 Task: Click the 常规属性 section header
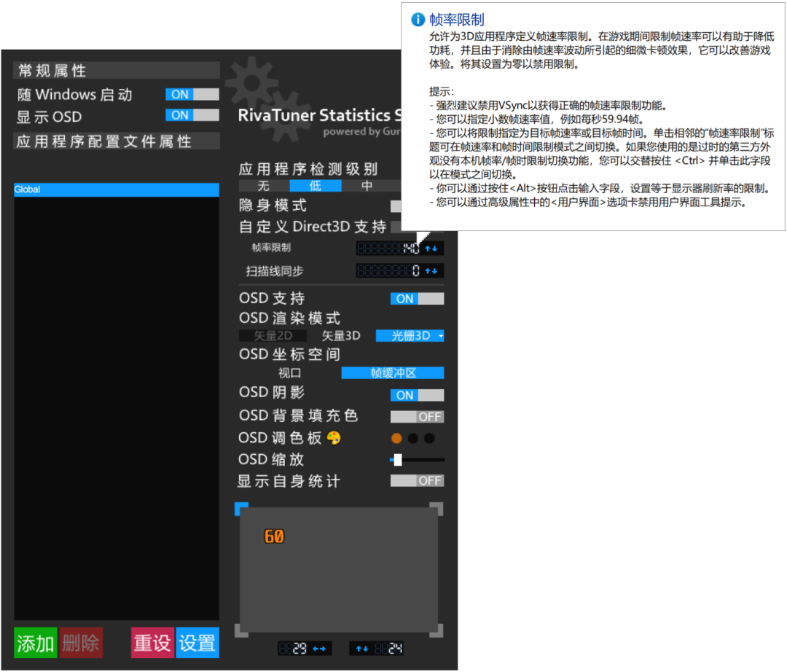(117, 70)
